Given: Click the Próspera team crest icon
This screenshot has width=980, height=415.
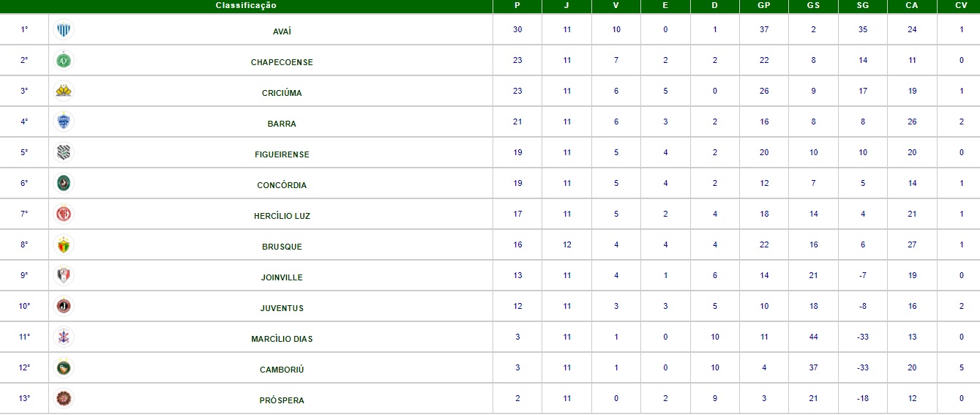Looking at the screenshot, I should (64, 398).
